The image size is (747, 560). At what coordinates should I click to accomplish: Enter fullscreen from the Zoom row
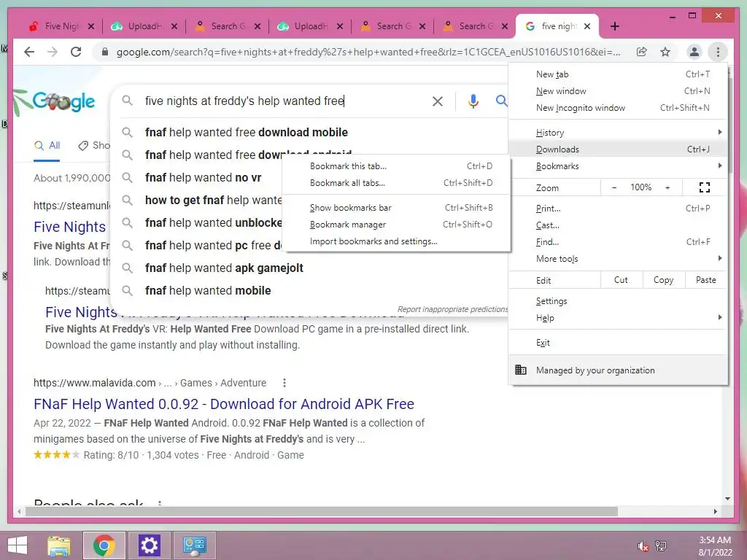[705, 187]
